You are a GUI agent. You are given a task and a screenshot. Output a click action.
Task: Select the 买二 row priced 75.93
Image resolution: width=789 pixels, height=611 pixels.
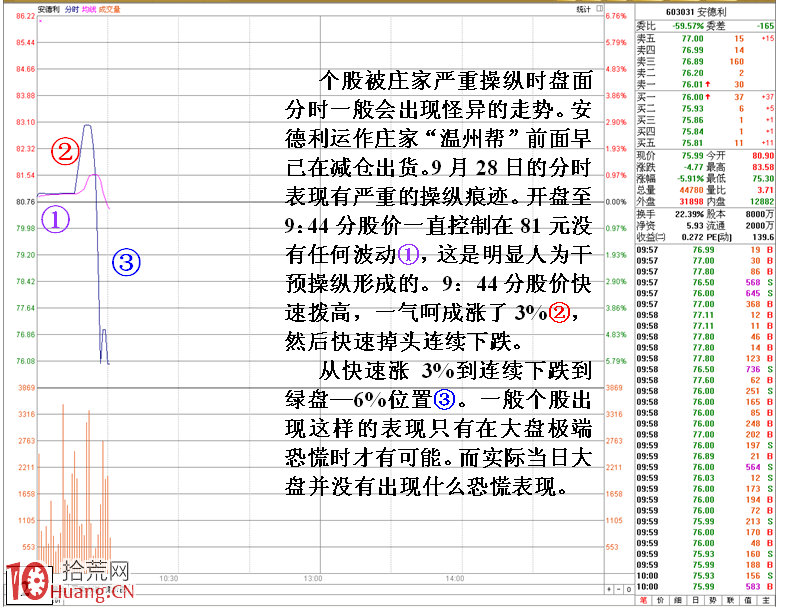point(705,109)
